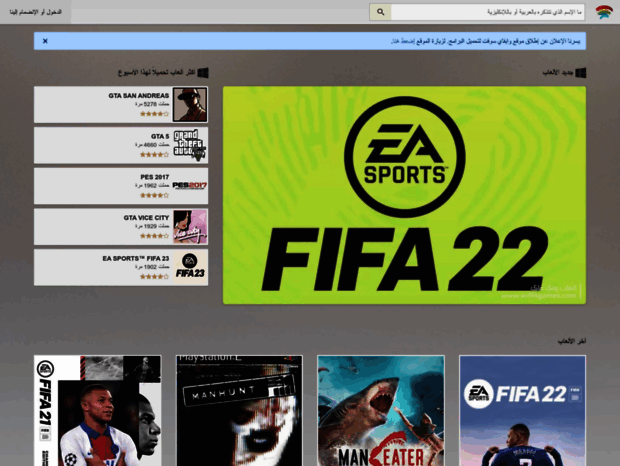
Task: Open the FIFA 21 game cover
Action: 98,411
